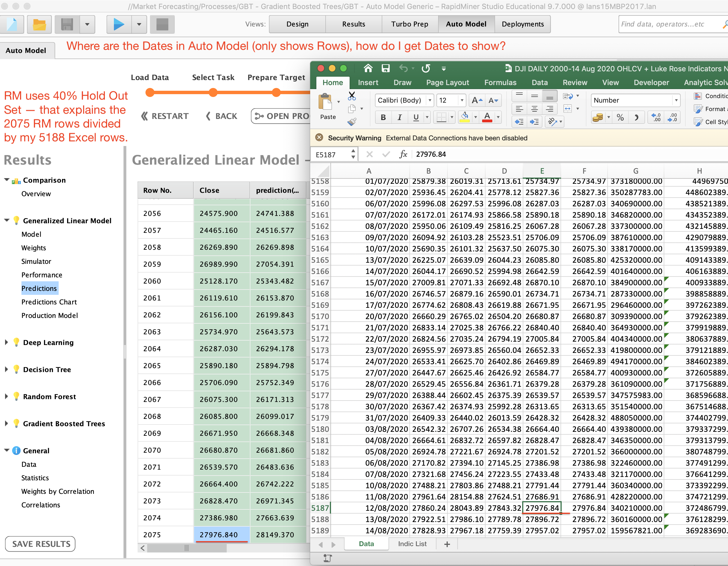The height and width of the screenshot is (566, 728).
Task: Increase font size in Excel
Action: [477, 100]
